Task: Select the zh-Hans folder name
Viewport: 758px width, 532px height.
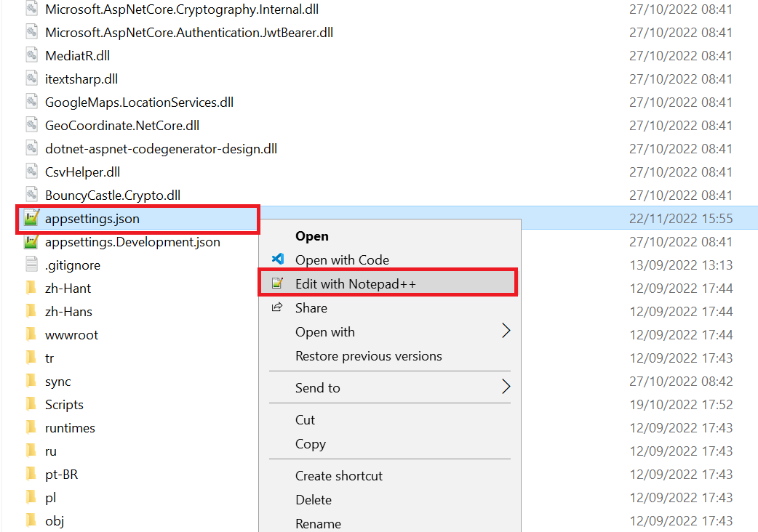Action: pyautogui.click(x=68, y=311)
